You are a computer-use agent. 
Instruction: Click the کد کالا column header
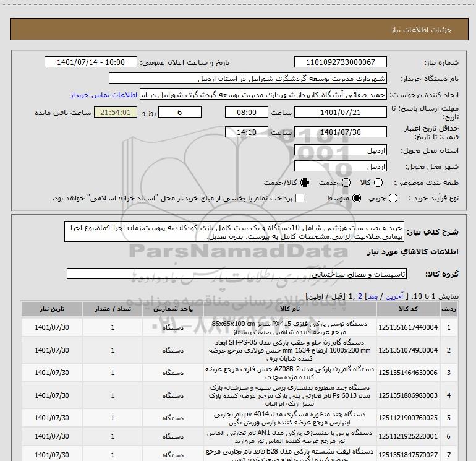point(408,309)
